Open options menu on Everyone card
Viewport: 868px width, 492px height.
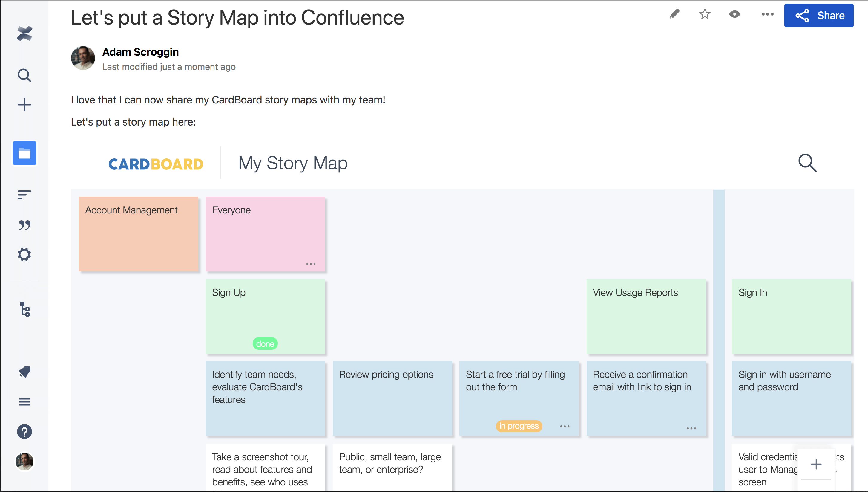(x=311, y=264)
